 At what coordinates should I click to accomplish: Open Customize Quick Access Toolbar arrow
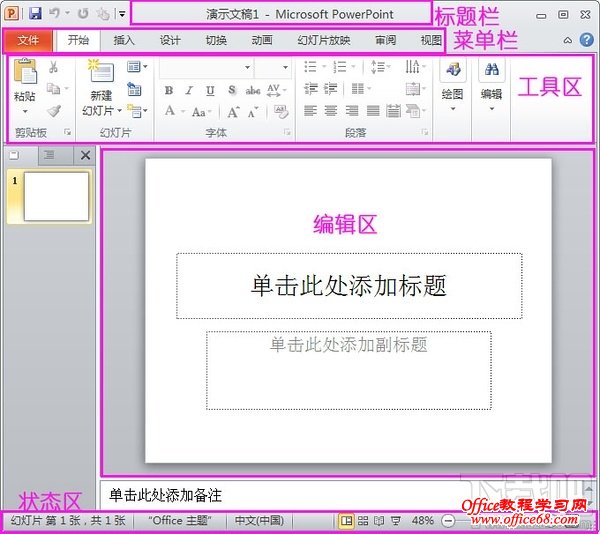click(x=122, y=14)
